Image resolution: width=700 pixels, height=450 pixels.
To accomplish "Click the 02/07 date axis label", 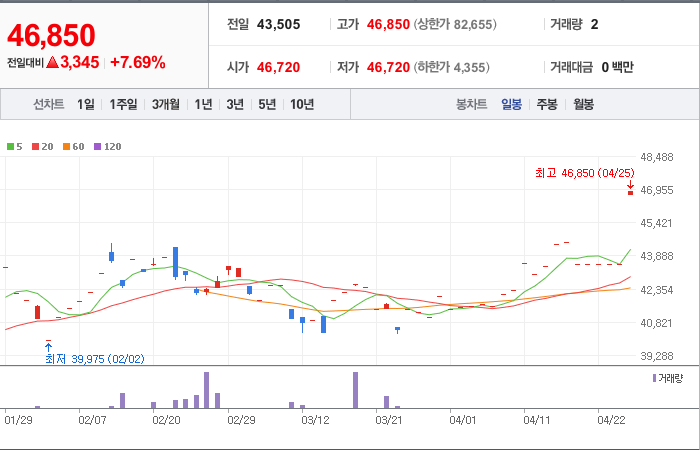I will [92, 420].
